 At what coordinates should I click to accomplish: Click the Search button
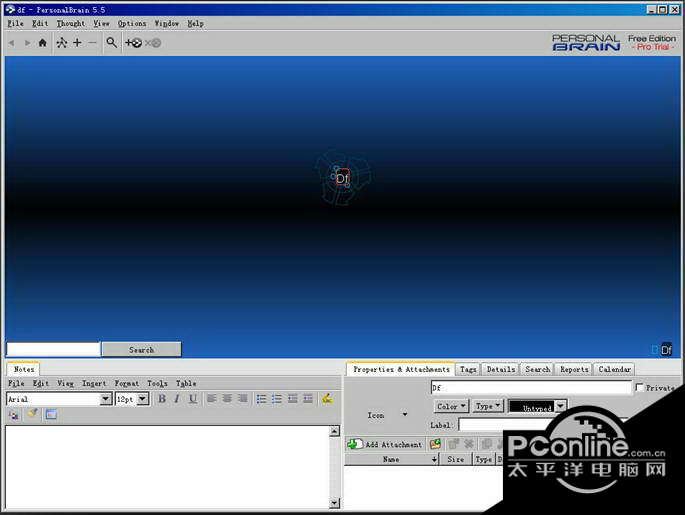point(142,349)
